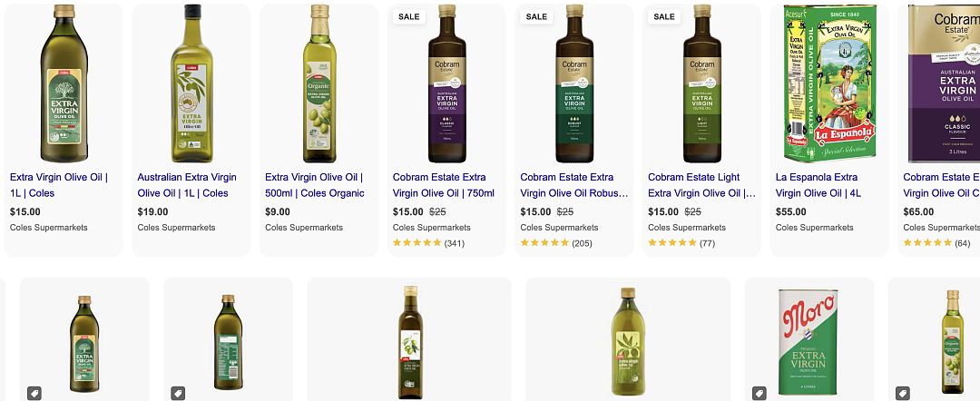This screenshot has width=980, height=401.
Task: Open Australian Extra Virgin Olive Oil 1L link
Action: (x=187, y=185)
